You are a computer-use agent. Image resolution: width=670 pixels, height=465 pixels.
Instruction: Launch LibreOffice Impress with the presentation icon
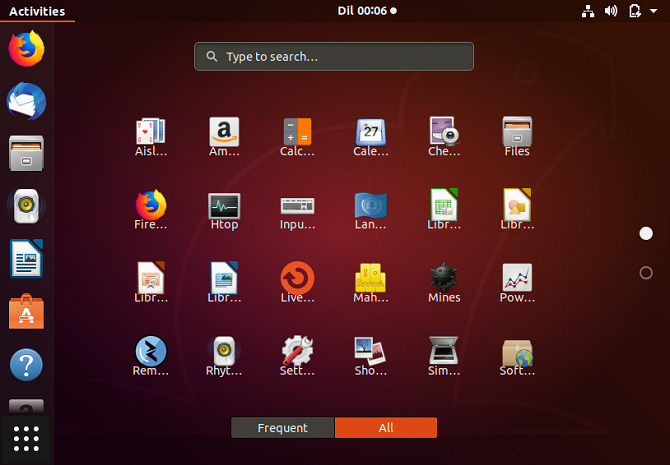coord(150,283)
